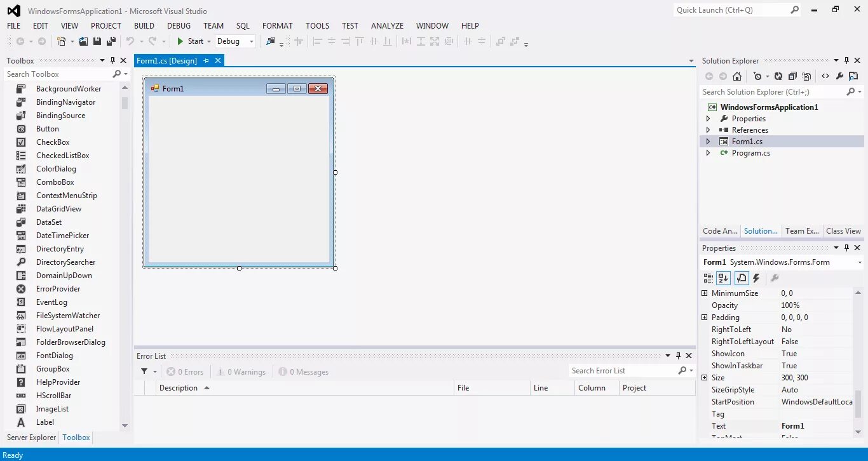The width and height of the screenshot is (868, 461).
Task: Switch to the Team Explorer tab
Action: [803, 231]
